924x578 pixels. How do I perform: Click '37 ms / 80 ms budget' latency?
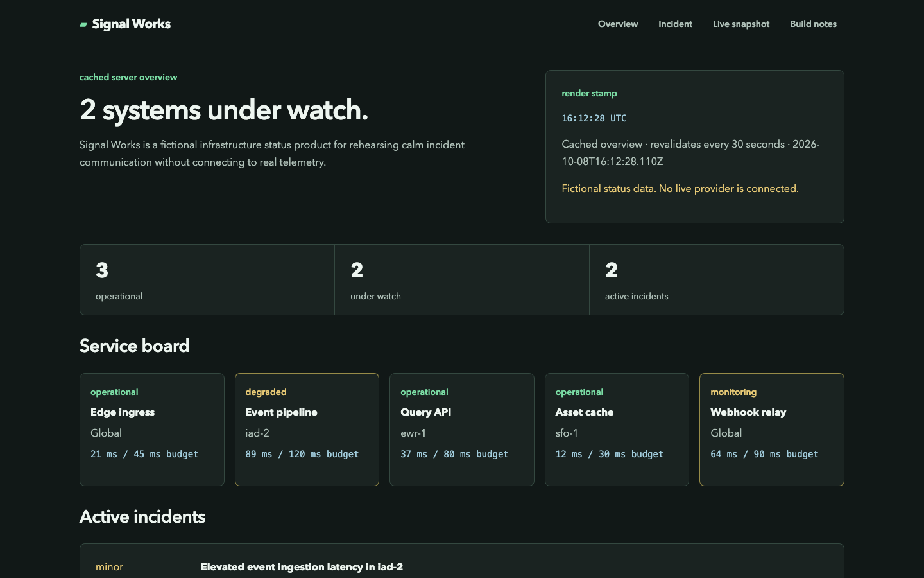coord(454,454)
